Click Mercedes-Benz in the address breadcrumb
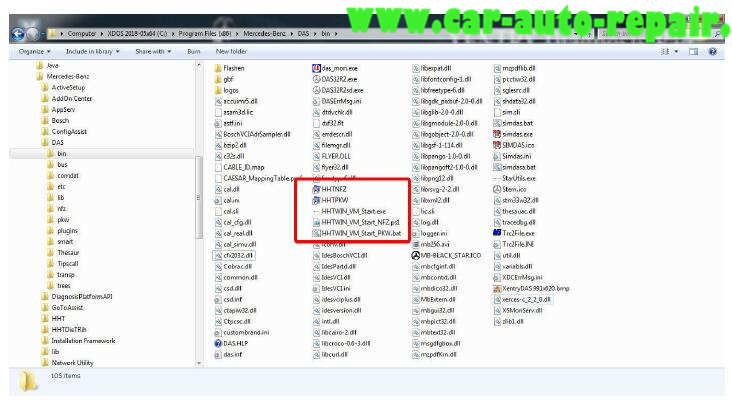The image size is (732, 402). coord(264,34)
